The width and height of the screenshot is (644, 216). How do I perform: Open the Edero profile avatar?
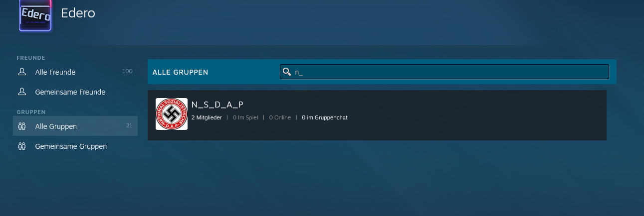(35, 15)
